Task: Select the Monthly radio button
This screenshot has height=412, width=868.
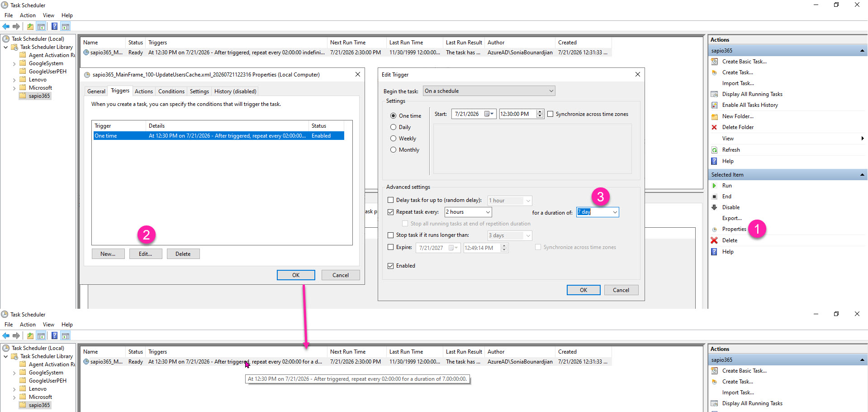Action: (394, 150)
